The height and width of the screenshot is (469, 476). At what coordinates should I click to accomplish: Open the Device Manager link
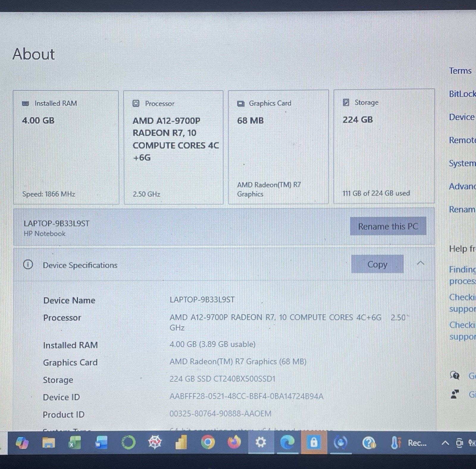click(462, 117)
